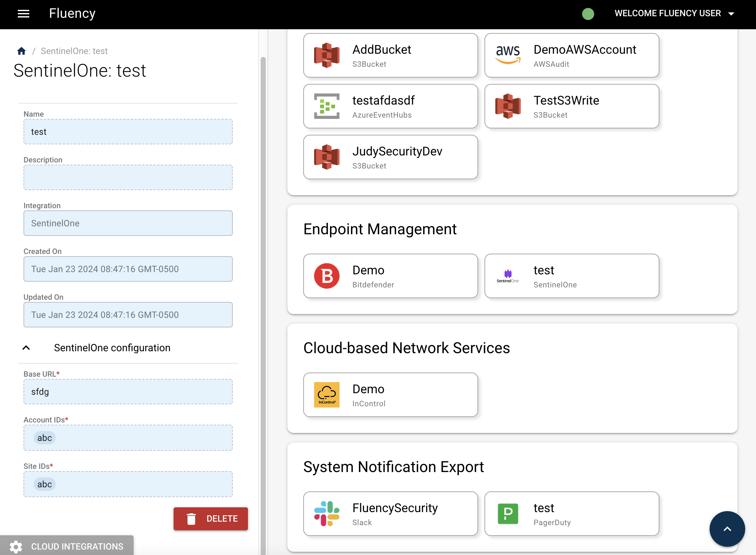The height and width of the screenshot is (555, 756).
Task: Click the trash icon on Delete button
Action: [x=191, y=519]
